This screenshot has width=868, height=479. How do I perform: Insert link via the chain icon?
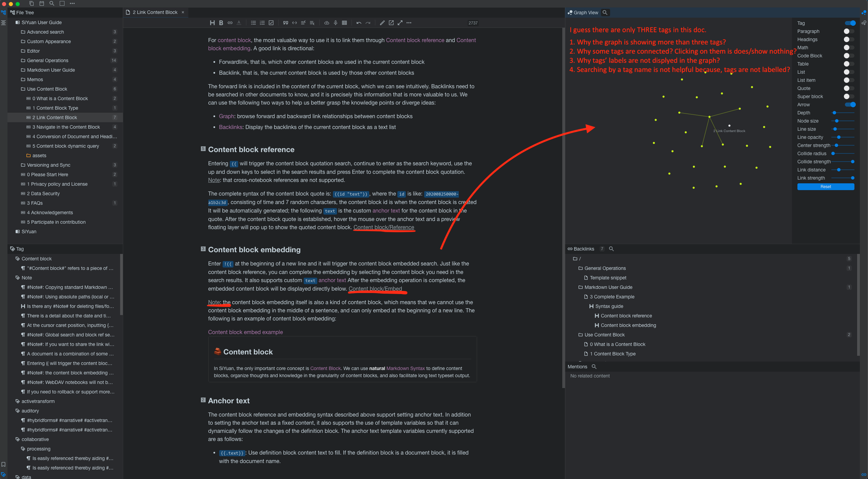click(230, 23)
